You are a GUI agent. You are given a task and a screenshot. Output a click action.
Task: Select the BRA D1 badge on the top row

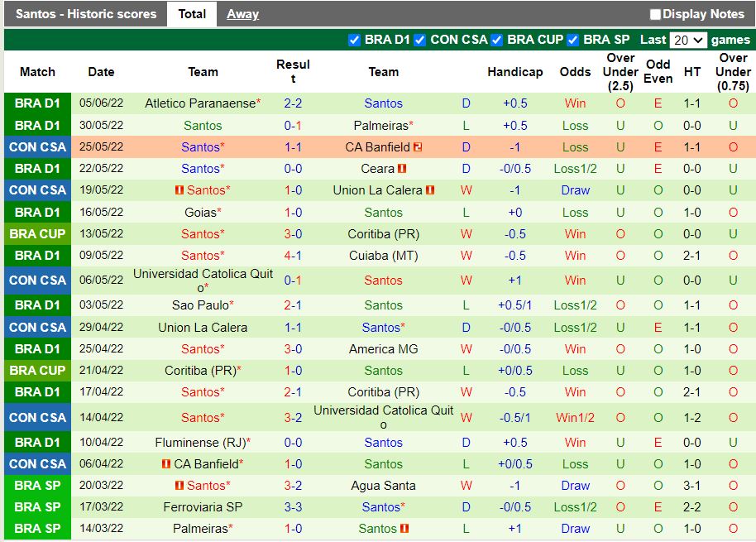point(37,103)
